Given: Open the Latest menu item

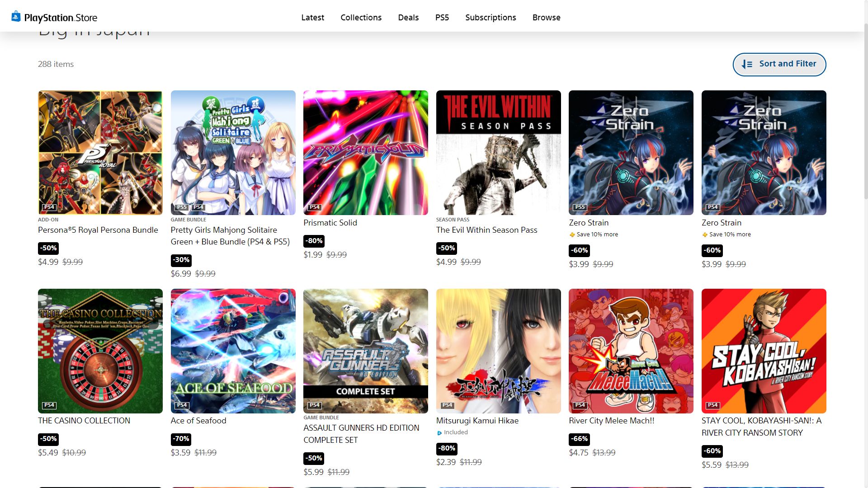Looking at the screenshot, I should [312, 17].
